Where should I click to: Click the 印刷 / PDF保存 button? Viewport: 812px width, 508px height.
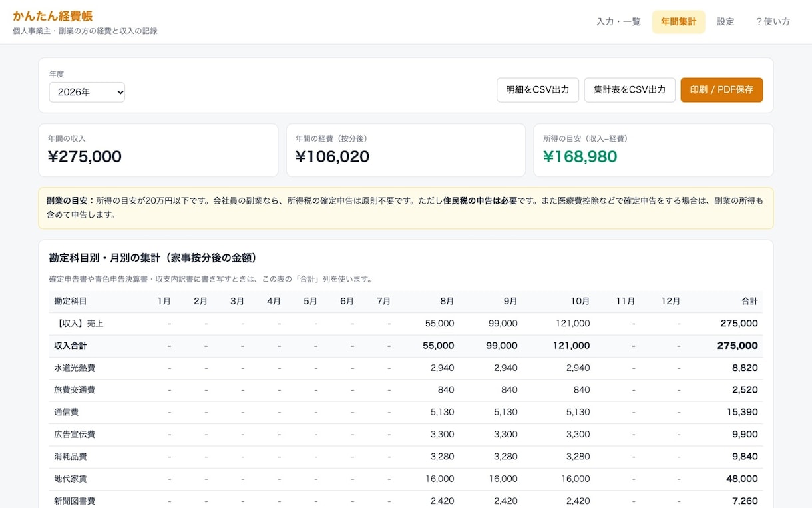(721, 90)
